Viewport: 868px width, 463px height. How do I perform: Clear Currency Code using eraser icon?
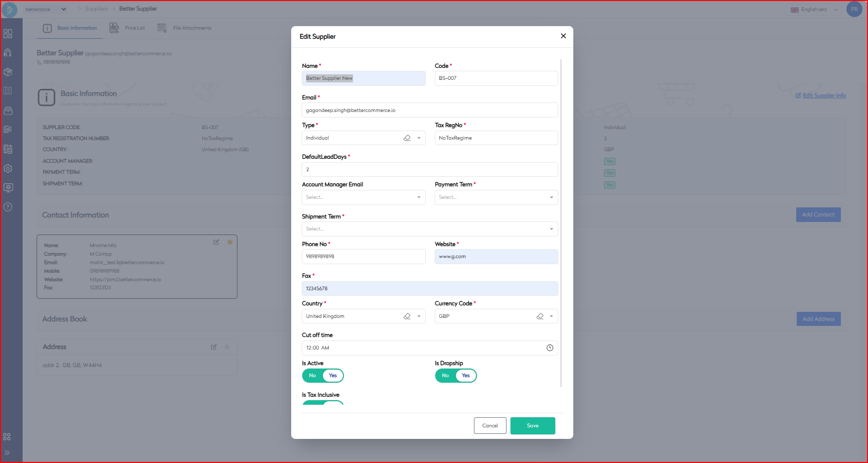click(540, 316)
